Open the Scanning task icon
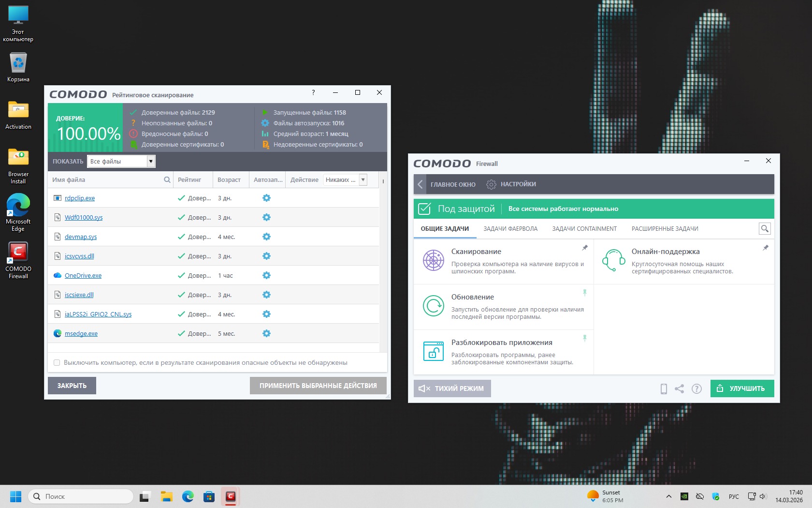The image size is (812, 508). click(x=433, y=260)
